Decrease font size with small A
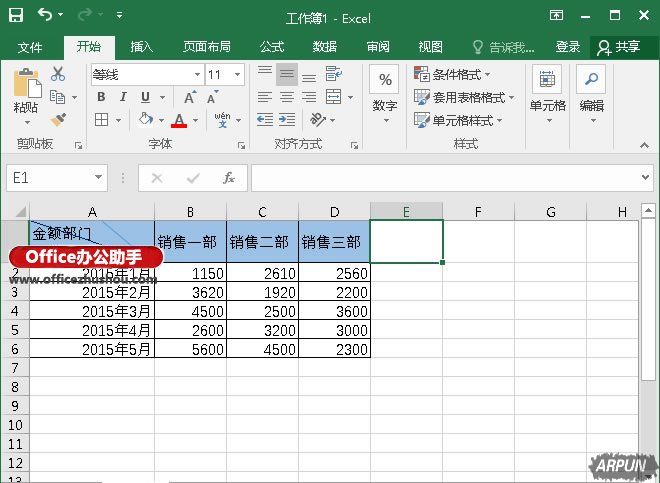 pos(213,97)
